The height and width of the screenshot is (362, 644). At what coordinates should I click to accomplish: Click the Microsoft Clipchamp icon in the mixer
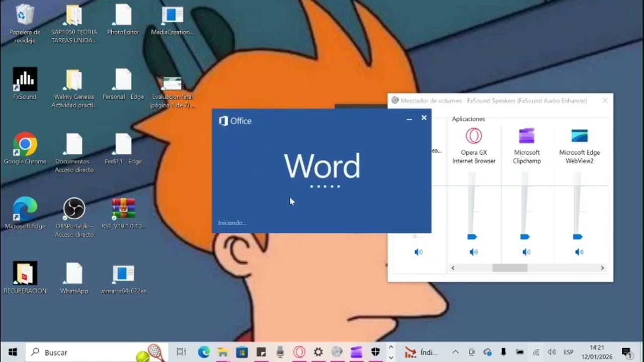point(527,136)
